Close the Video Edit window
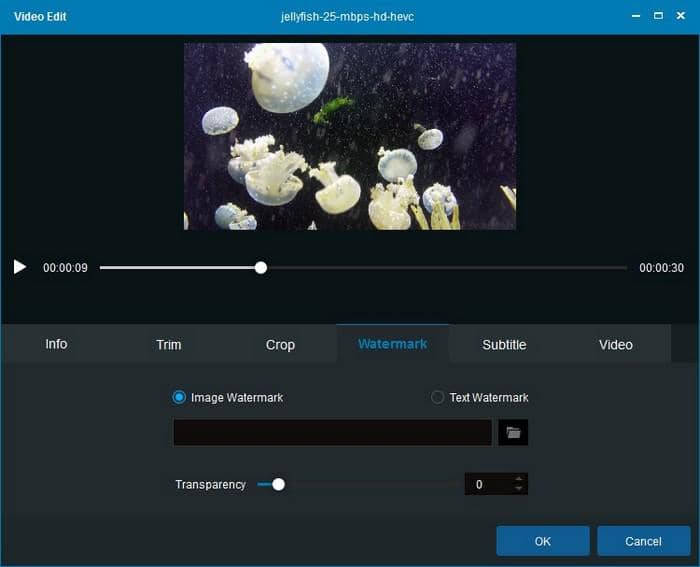 [x=680, y=16]
